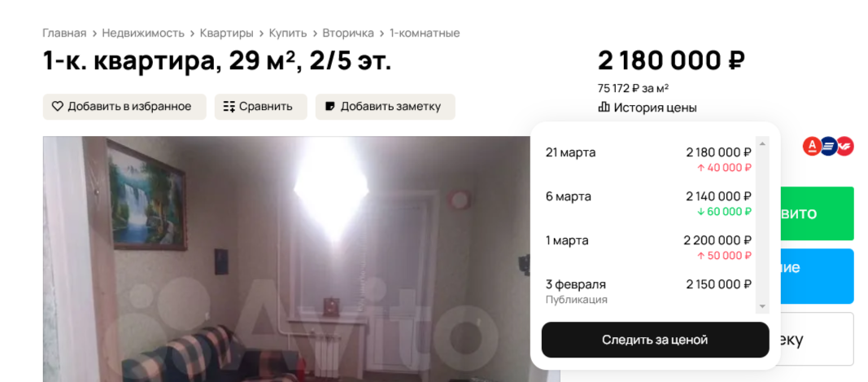Screen dimensions: 868x382
Task: Open the apartment room photo
Action: [x=286, y=259]
